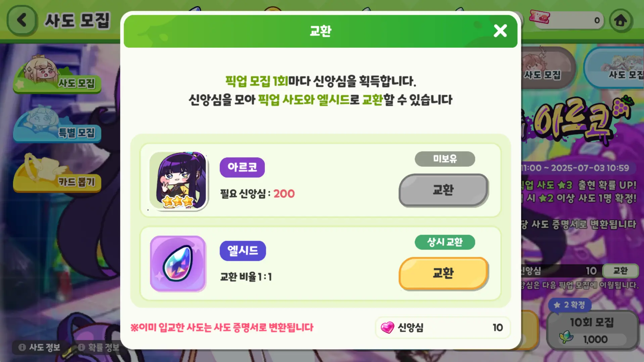The height and width of the screenshot is (362, 644).
Task: Click the gray 교환 button for 아르코
Action: click(x=443, y=190)
